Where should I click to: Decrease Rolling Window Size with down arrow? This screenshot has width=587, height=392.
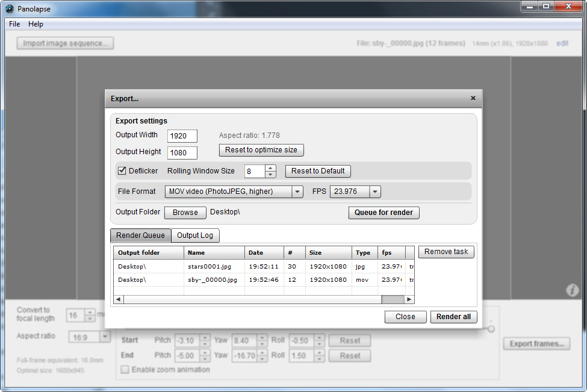[271, 175]
